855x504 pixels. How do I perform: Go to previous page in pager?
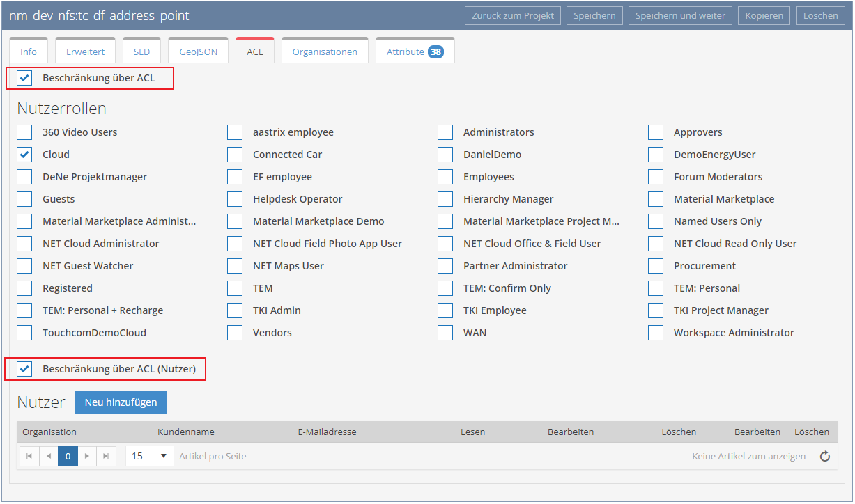tap(49, 457)
